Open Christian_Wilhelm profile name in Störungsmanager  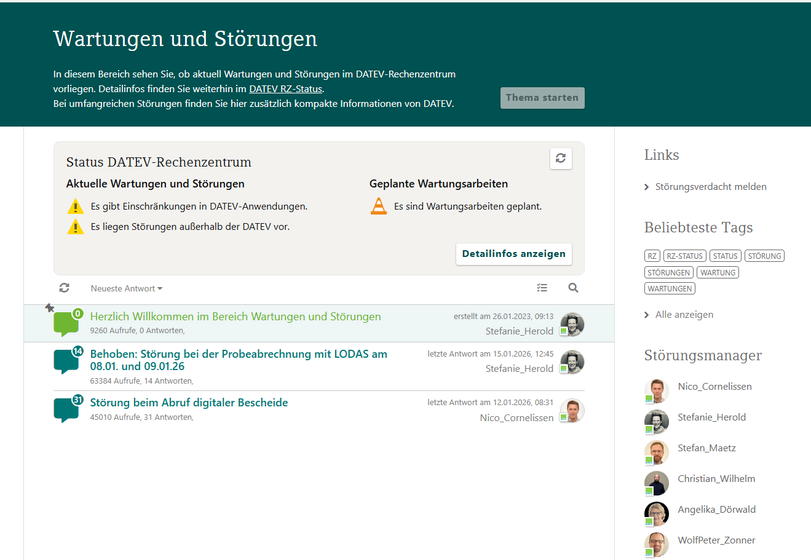(x=716, y=479)
